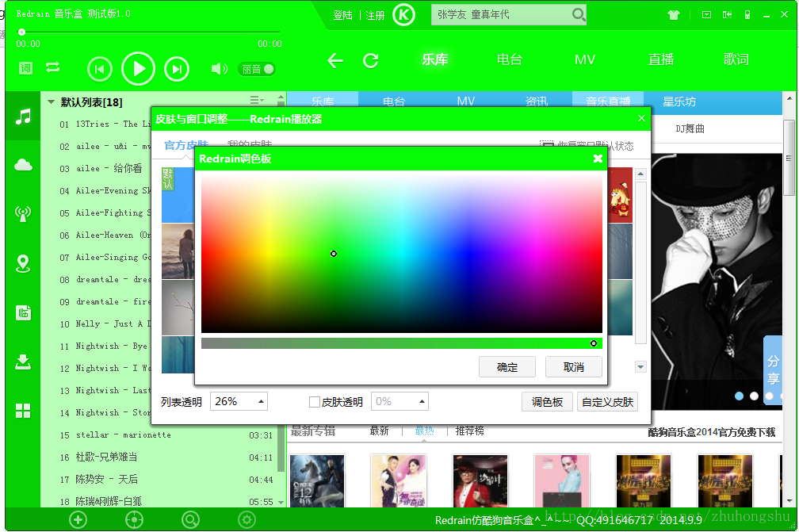Screen dimensions: 799x532
Task: Skip to the next track
Action: click(177, 69)
